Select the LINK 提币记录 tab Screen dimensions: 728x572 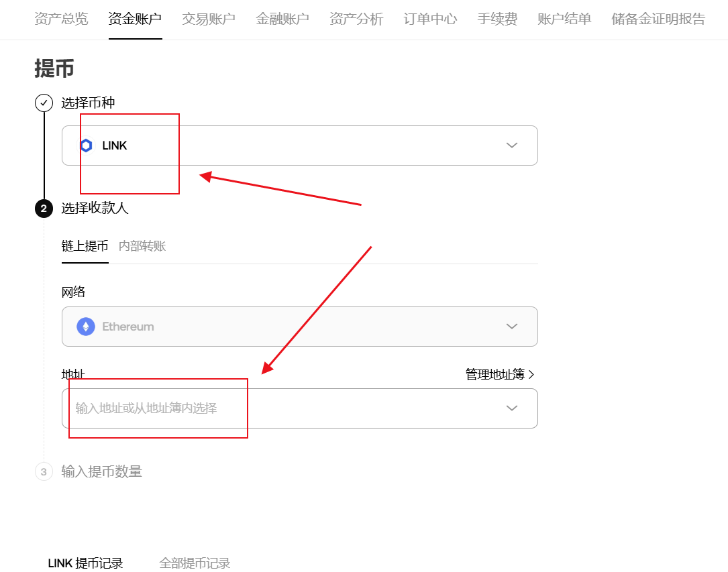tap(85, 563)
